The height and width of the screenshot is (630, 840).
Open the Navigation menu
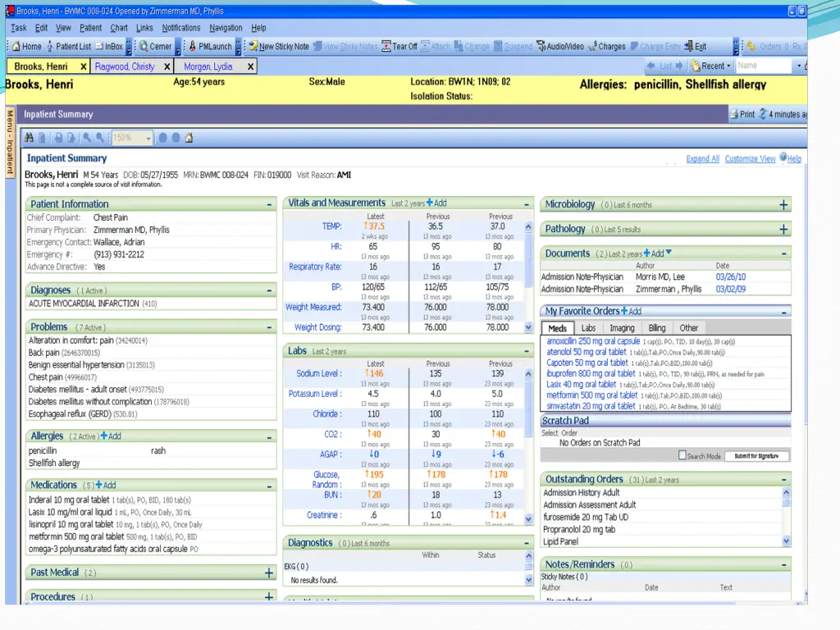click(226, 28)
